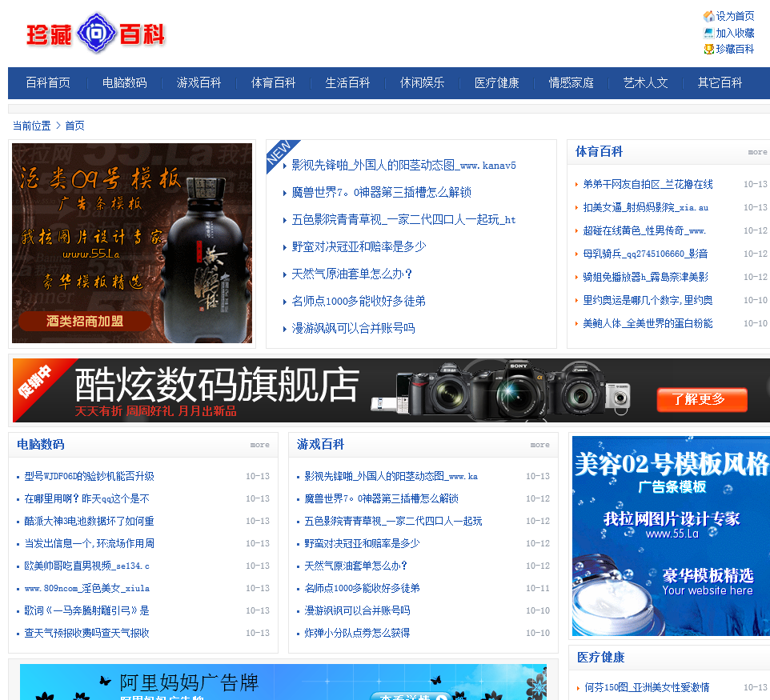Open article 当发出信息一个,环流场作用周

(90, 543)
